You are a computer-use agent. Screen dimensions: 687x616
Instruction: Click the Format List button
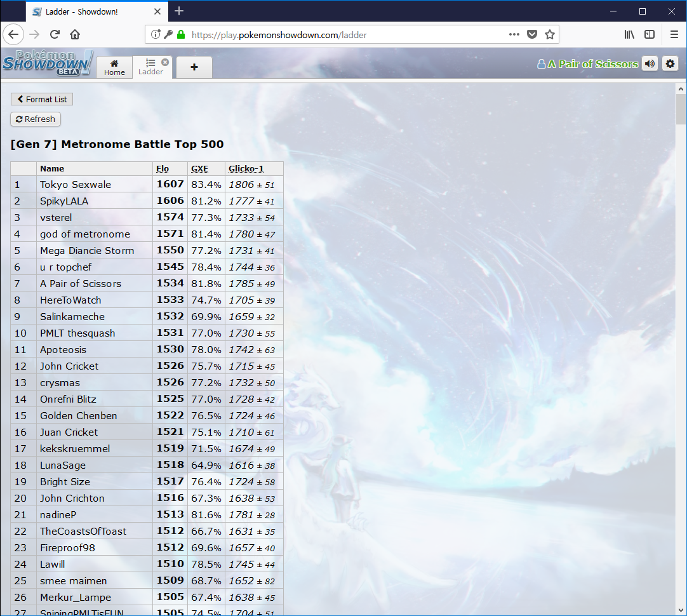coord(42,99)
